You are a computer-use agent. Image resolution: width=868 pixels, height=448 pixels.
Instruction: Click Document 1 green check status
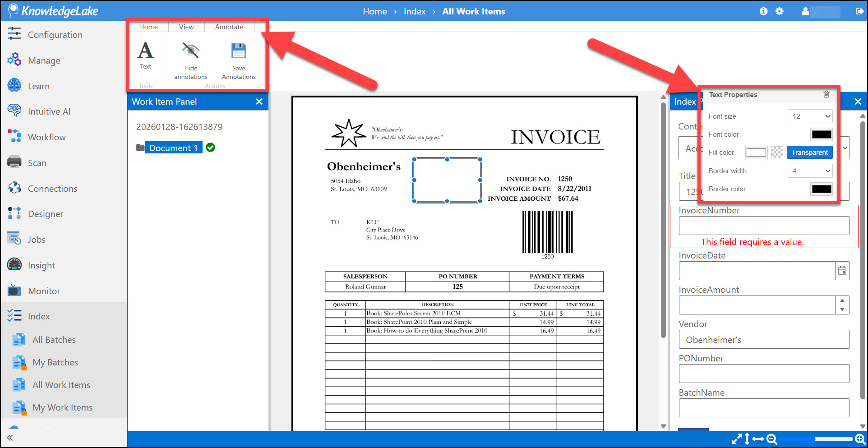pyautogui.click(x=210, y=148)
